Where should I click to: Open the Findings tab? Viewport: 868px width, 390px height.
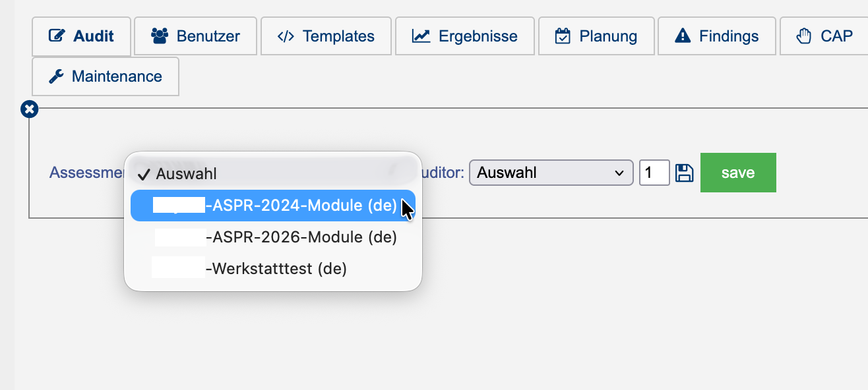point(716,36)
